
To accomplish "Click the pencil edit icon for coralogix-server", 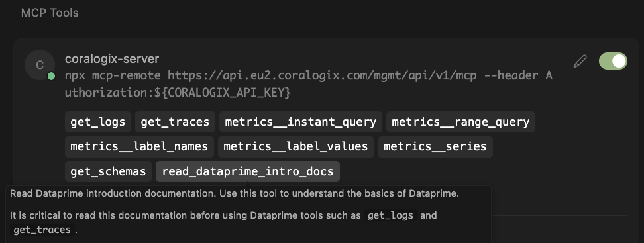I will pos(580,61).
